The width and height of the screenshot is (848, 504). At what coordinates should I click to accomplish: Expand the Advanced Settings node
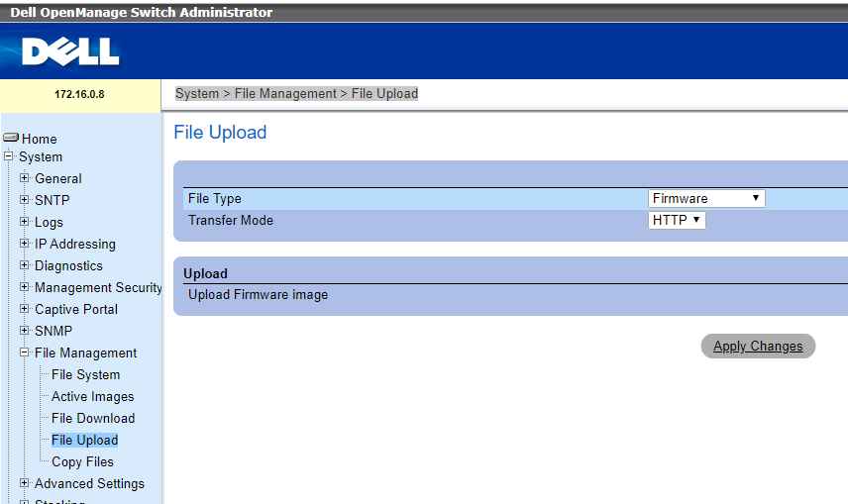pyautogui.click(x=24, y=482)
